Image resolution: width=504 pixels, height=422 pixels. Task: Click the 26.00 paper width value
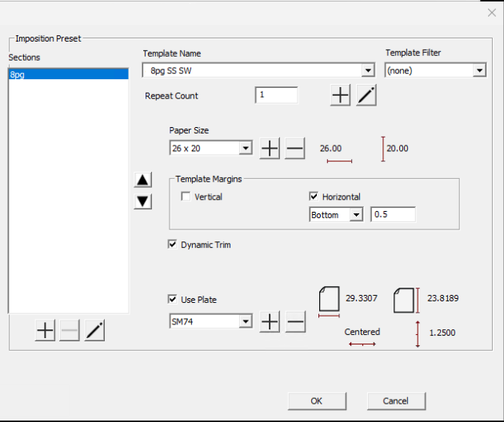tap(330, 149)
